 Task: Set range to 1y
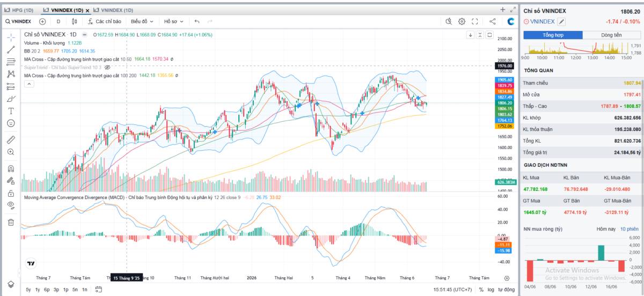tap(37, 290)
